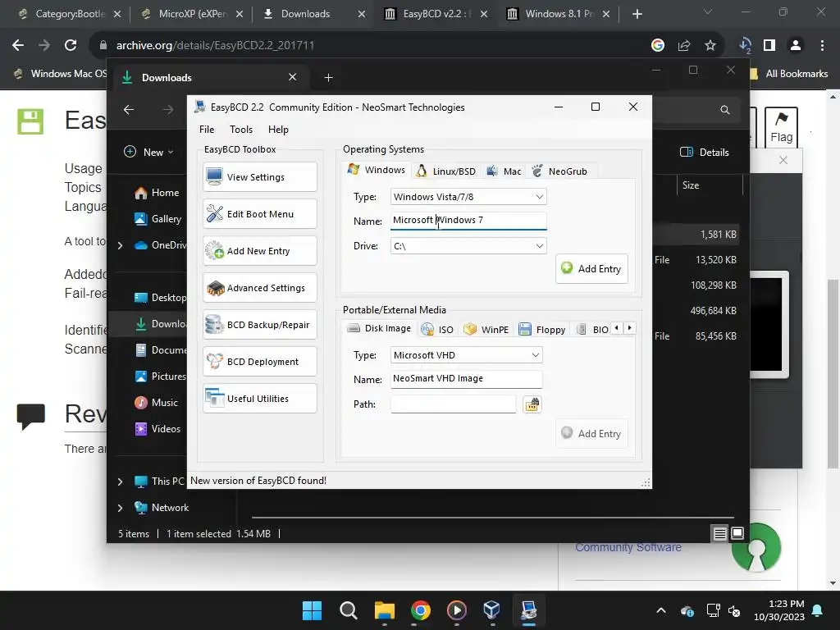Expand the Network tree node
This screenshot has height=630, width=840.
[121, 508]
